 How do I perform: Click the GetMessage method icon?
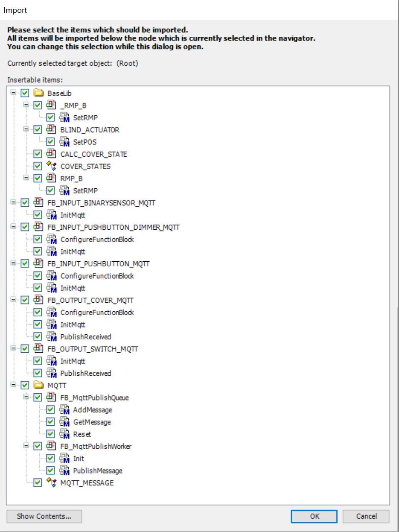click(x=64, y=422)
